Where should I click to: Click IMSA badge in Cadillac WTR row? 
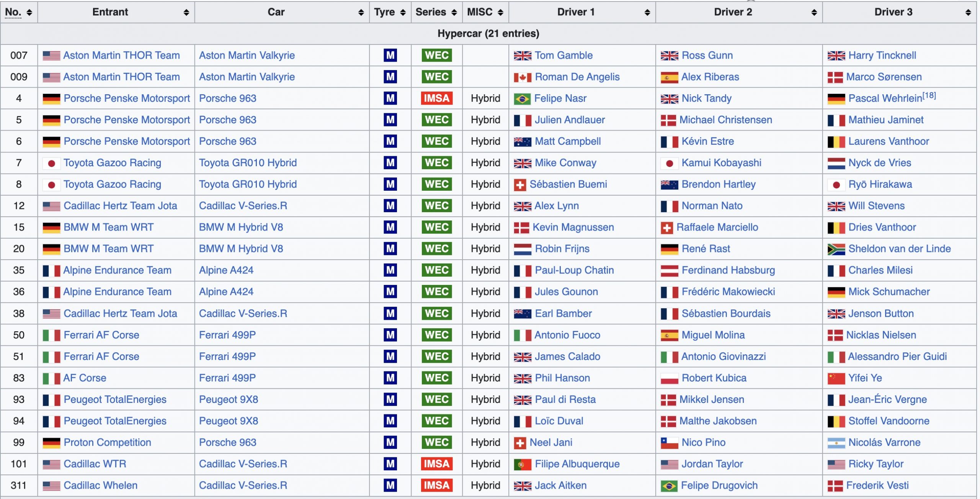tap(437, 464)
